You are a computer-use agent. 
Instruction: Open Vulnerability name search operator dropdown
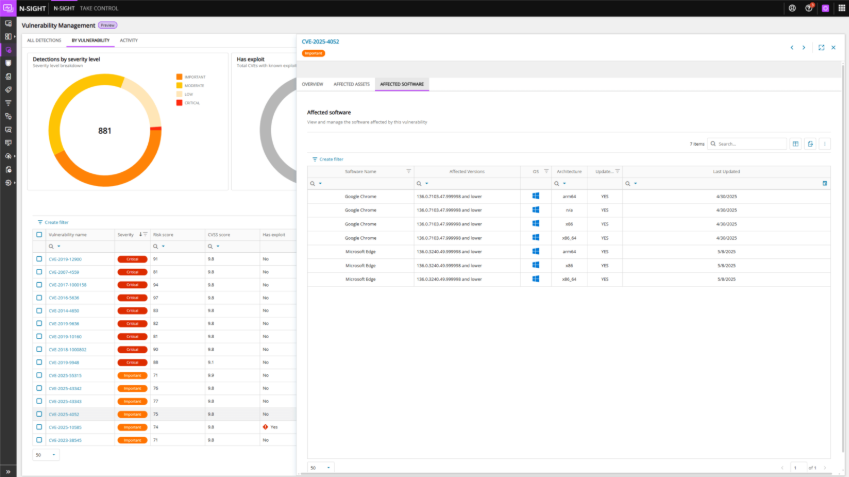tap(56, 246)
